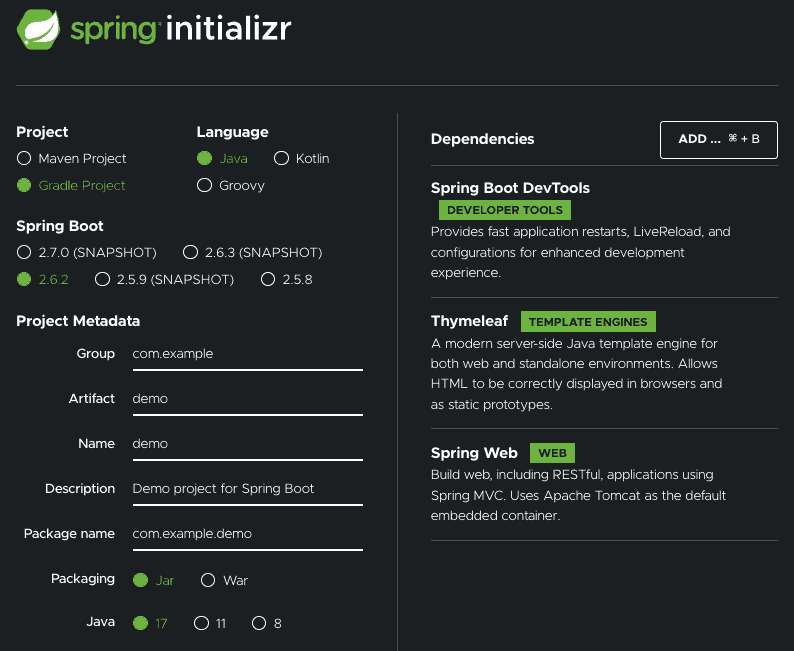Click the Thymeleaf description text
Screen dimensions: 794x651
[576, 374]
